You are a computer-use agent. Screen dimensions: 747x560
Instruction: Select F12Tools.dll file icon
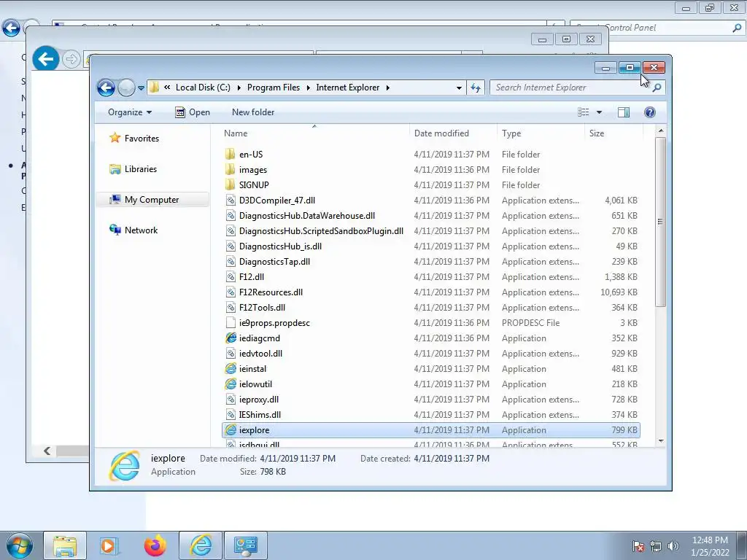coord(230,307)
